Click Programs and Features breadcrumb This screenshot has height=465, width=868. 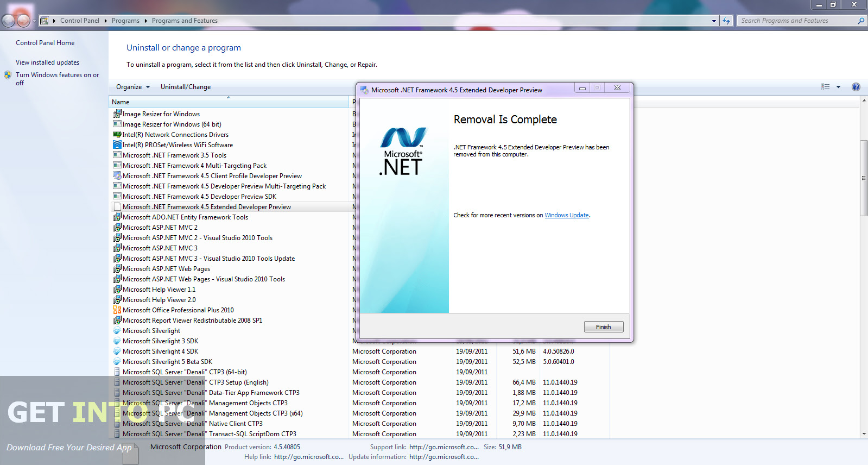(x=185, y=21)
